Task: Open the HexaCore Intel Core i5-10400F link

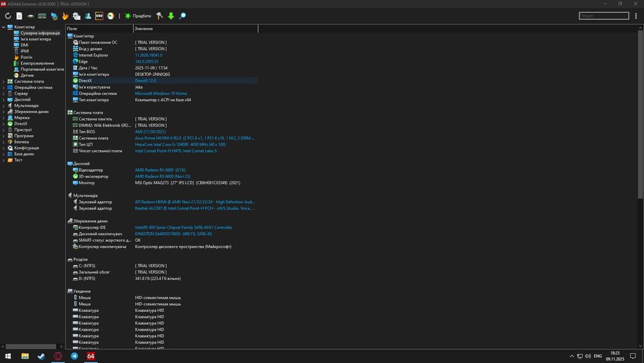Action: [x=180, y=144]
